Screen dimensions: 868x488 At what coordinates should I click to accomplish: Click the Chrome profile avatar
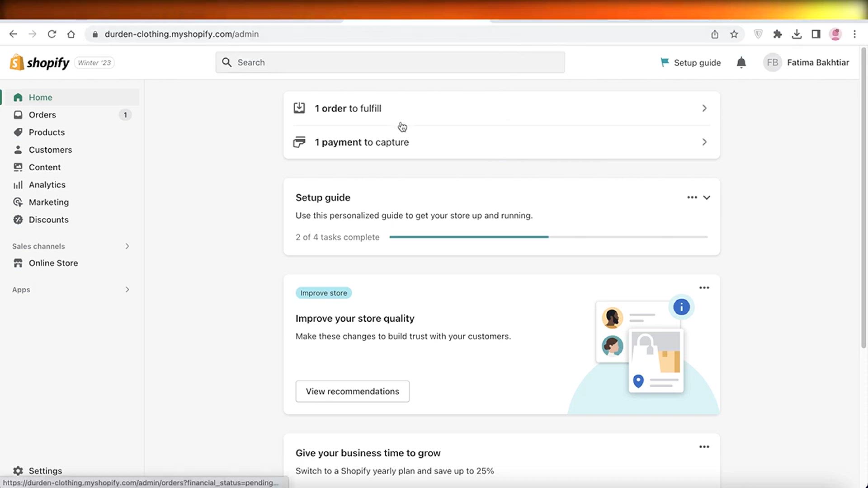click(835, 34)
